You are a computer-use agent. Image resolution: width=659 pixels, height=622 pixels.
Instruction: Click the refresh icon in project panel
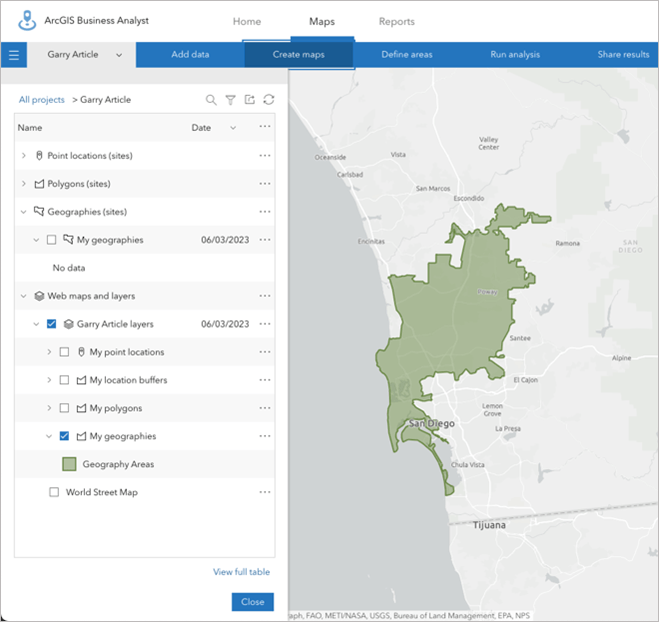coord(269,100)
